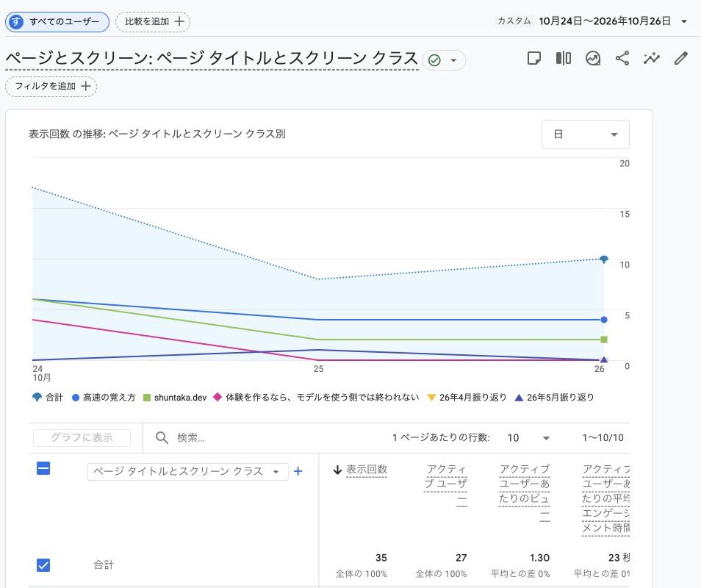Click the date range 10月24日〜2026年10月26日
This screenshot has width=701, height=588.
[x=605, y=21]
